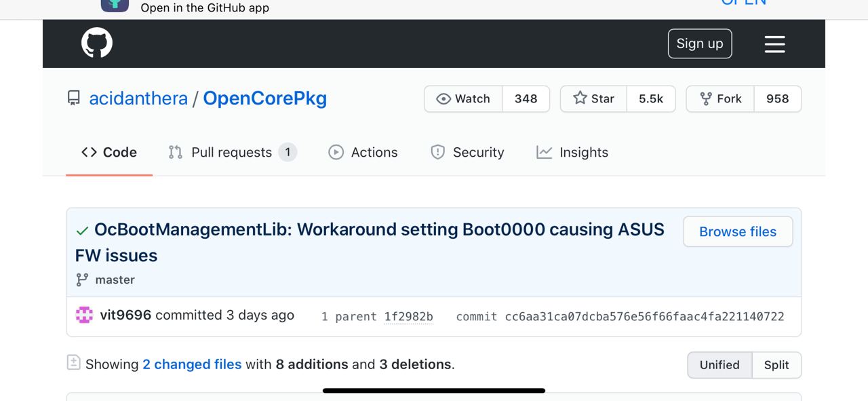Click the branch icon next to master
The image size is (868, 401).
click(x=82, y=280)
